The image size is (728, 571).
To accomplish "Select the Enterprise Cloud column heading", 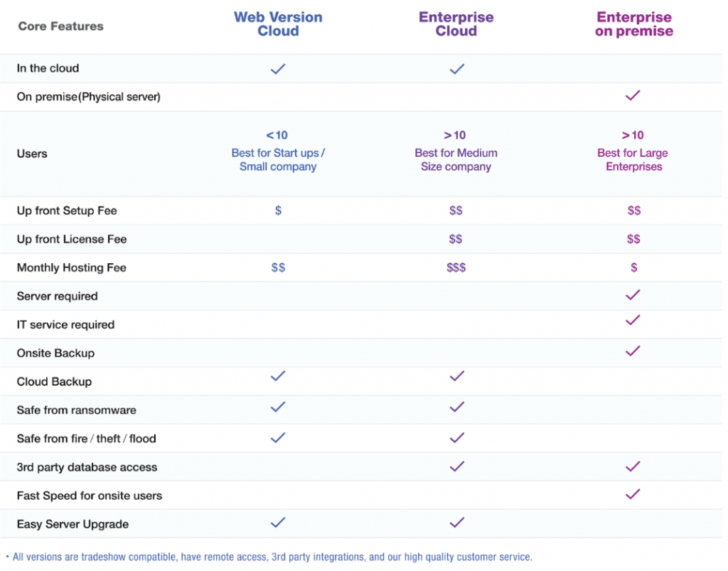I will pyautogui.click(x=456, y=24).
